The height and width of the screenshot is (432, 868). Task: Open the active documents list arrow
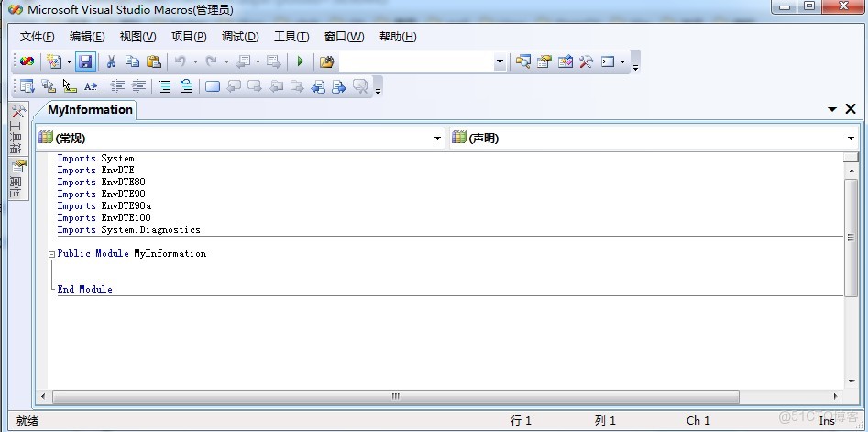coord(832,110)
